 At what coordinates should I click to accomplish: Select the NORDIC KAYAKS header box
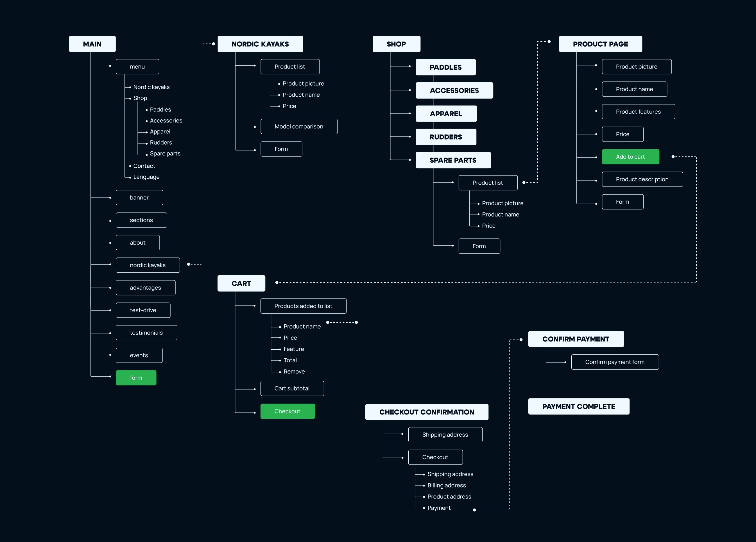click(260, 44)
